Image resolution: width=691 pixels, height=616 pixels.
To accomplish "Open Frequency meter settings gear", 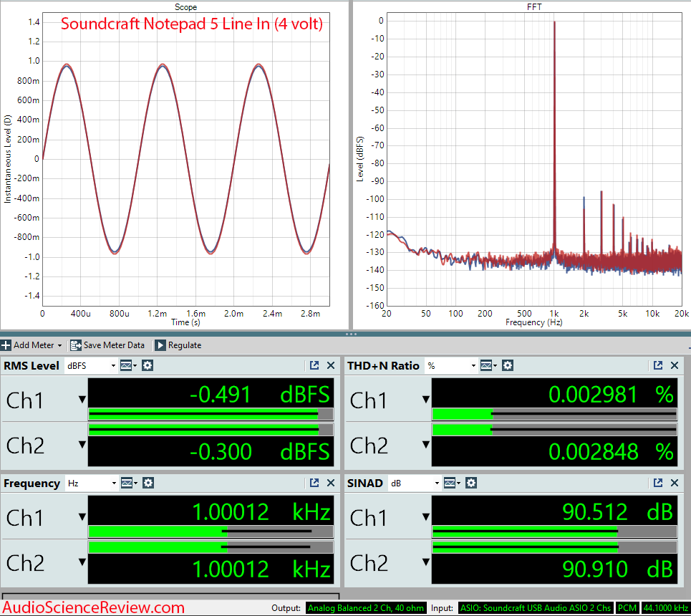I will [148, 483].
